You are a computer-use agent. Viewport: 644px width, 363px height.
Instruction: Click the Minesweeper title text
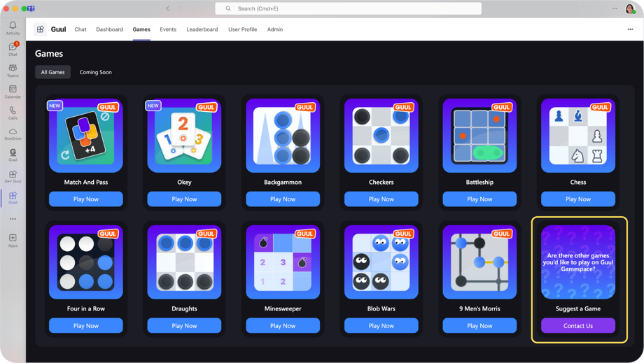pos(283,309)
